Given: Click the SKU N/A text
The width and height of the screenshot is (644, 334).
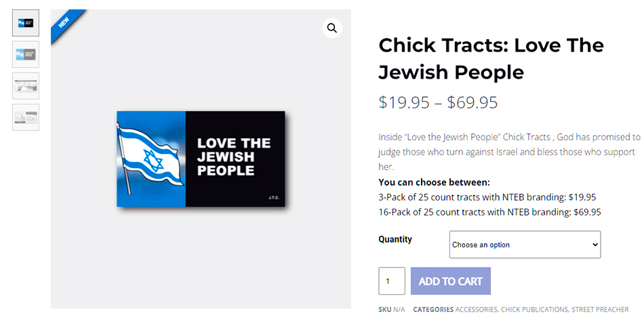Looking at the screenshot, I should [392, 310].
